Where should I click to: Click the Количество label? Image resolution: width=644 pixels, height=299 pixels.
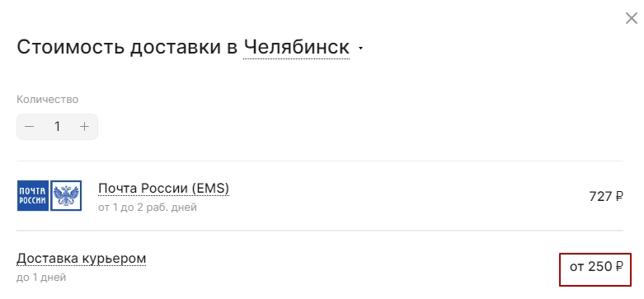point(48,100)
